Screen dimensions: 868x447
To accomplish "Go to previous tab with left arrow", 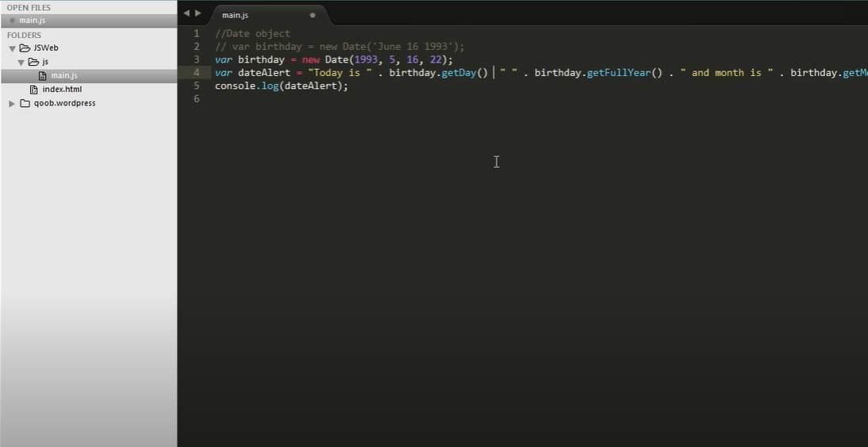I will 186,13.
